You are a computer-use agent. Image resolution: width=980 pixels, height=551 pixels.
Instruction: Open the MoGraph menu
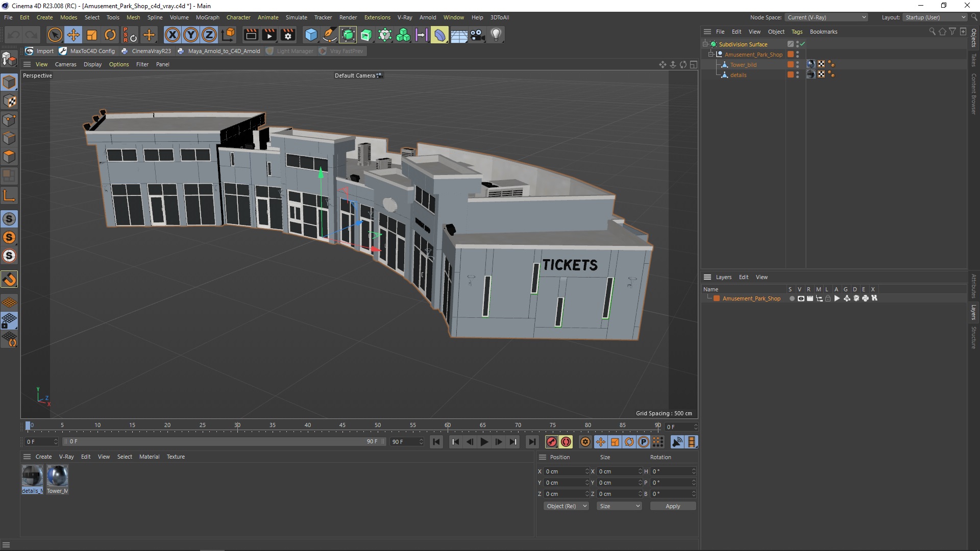(x=207, y=17)
